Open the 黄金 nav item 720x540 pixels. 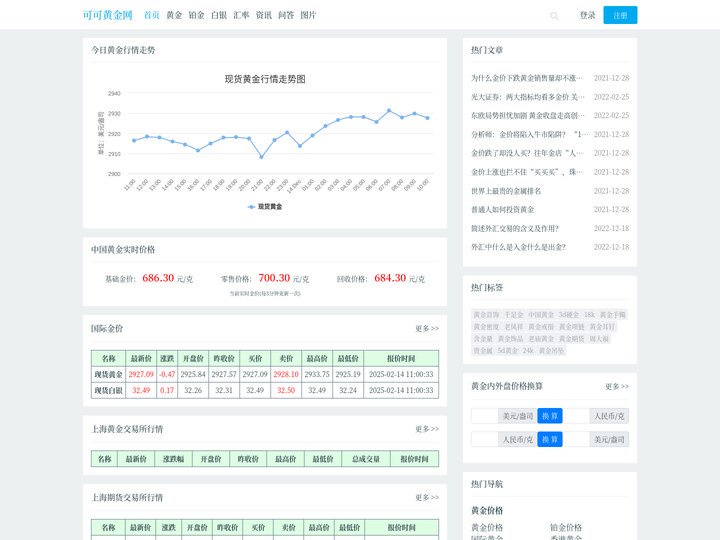[x=174, y=15]
